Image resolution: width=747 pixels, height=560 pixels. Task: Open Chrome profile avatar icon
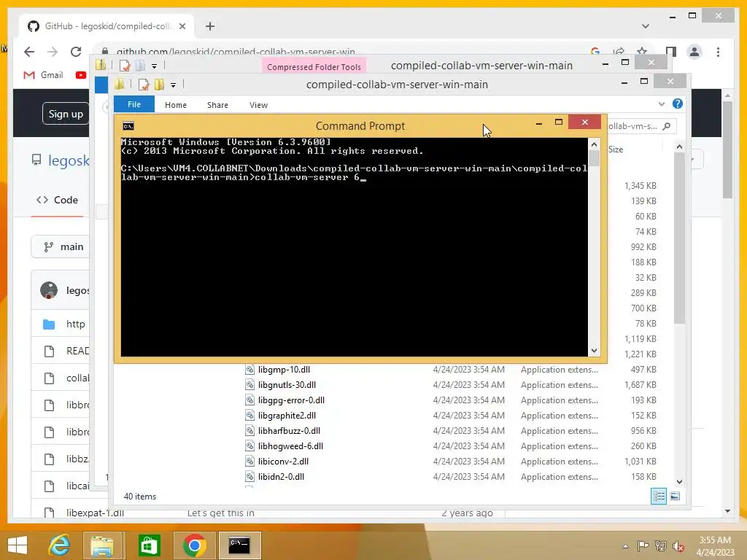[694, 52]
